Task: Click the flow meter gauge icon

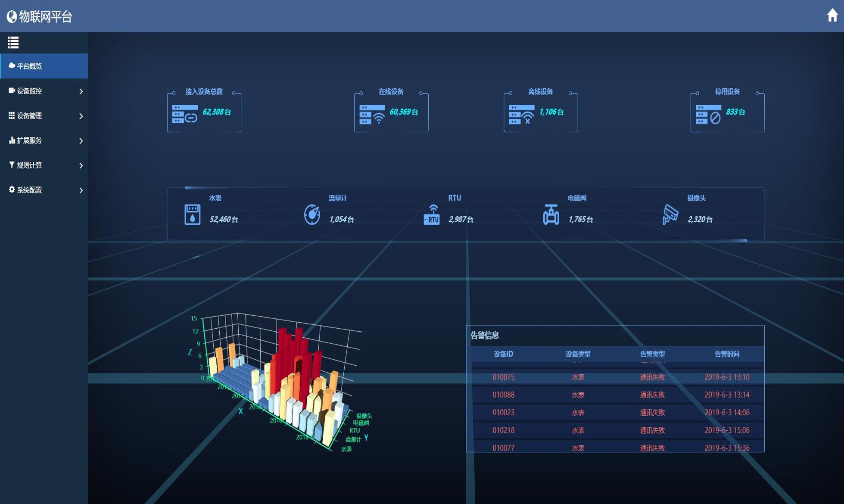Action: (x=312, y=214)
